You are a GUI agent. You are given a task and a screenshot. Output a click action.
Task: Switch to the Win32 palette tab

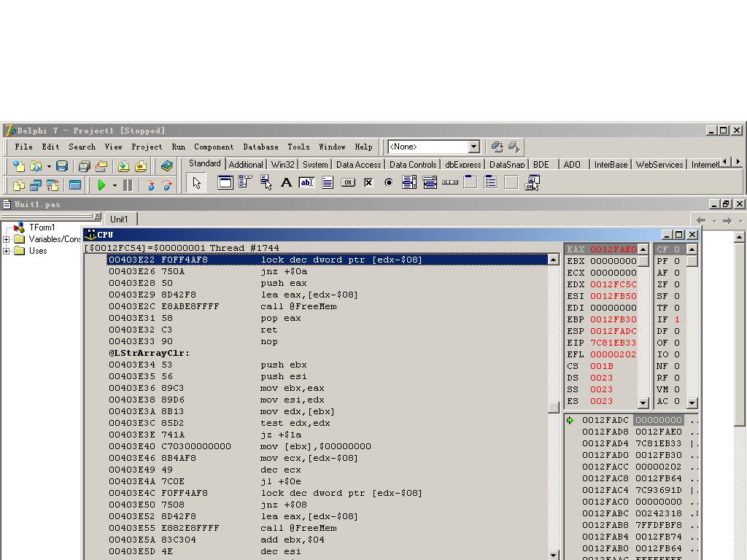pos(283,165)
